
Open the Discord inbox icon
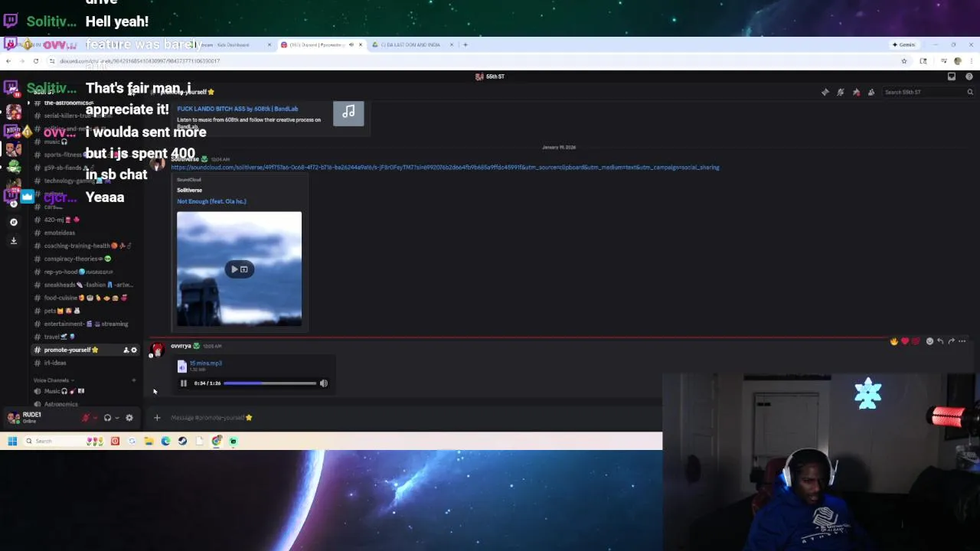point(952,77)
